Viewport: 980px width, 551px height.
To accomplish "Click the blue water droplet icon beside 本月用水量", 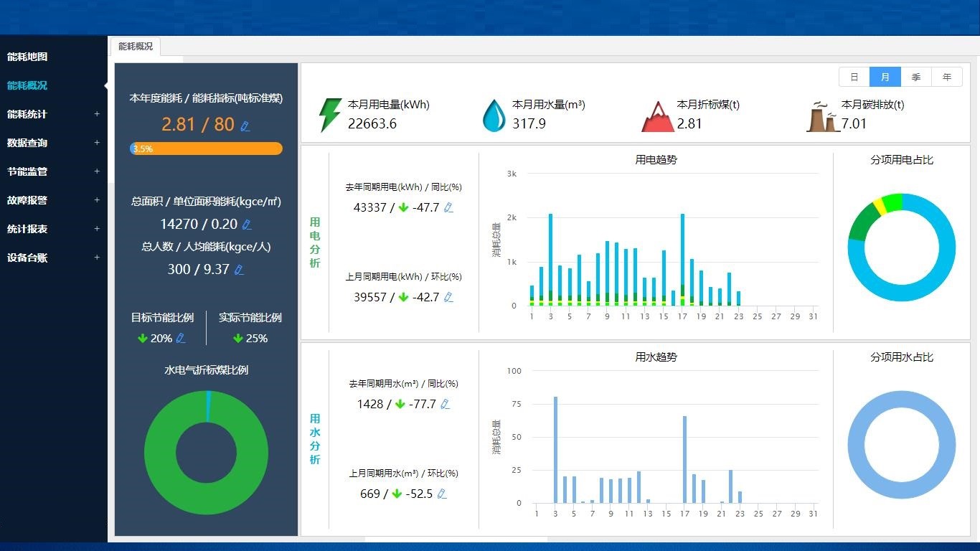I will point(493,113).
